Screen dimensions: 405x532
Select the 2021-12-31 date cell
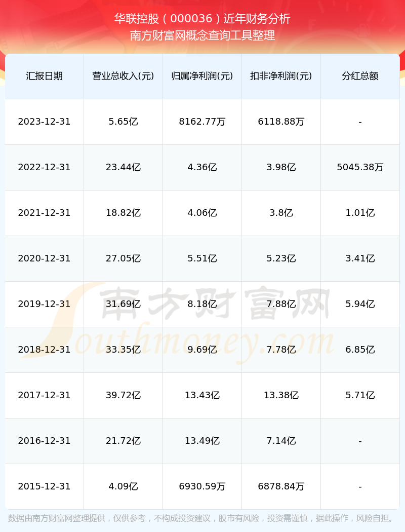[x=45, y=213]
